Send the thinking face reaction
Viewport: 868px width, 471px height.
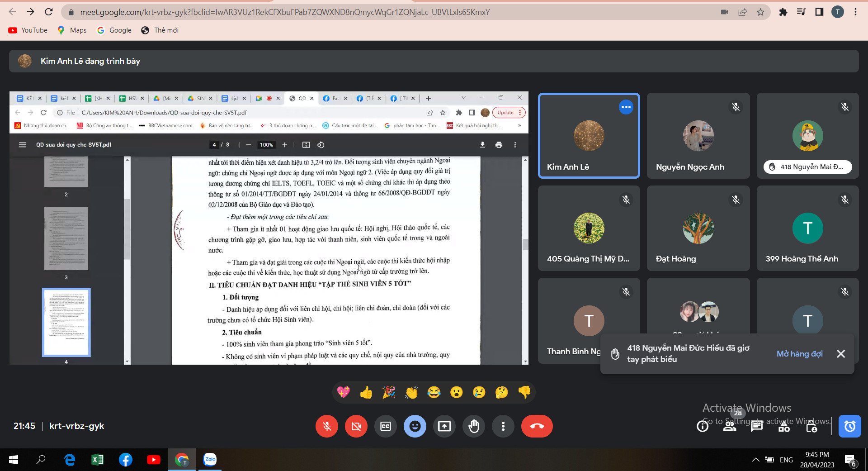pos(502,392)
